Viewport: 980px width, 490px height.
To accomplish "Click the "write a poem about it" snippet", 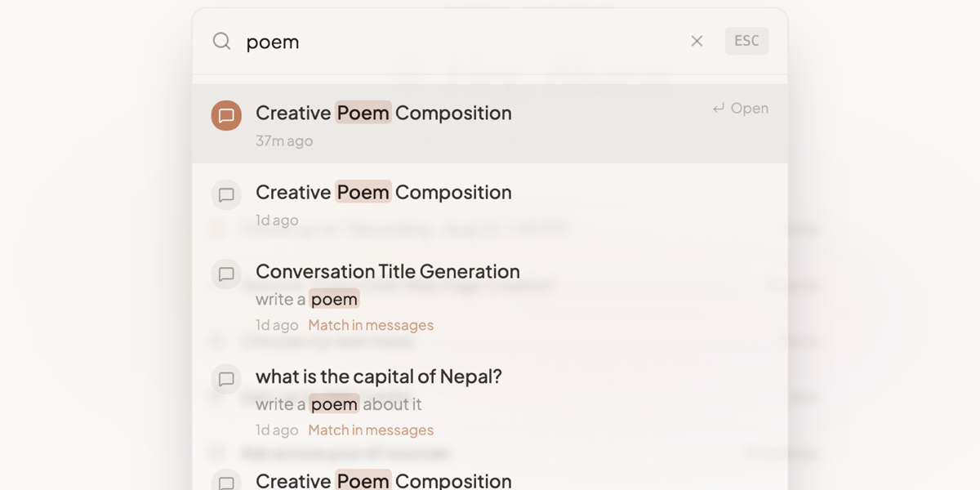I will coord(338,404).
